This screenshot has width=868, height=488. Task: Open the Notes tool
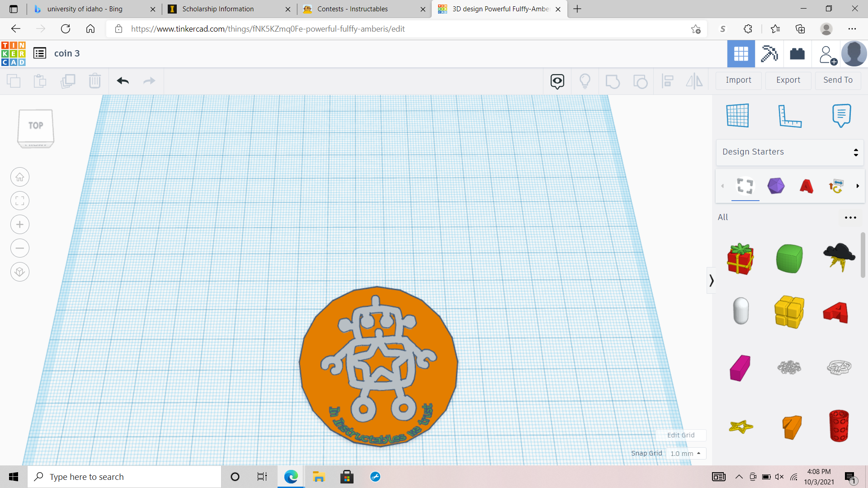tap(841, 115)
